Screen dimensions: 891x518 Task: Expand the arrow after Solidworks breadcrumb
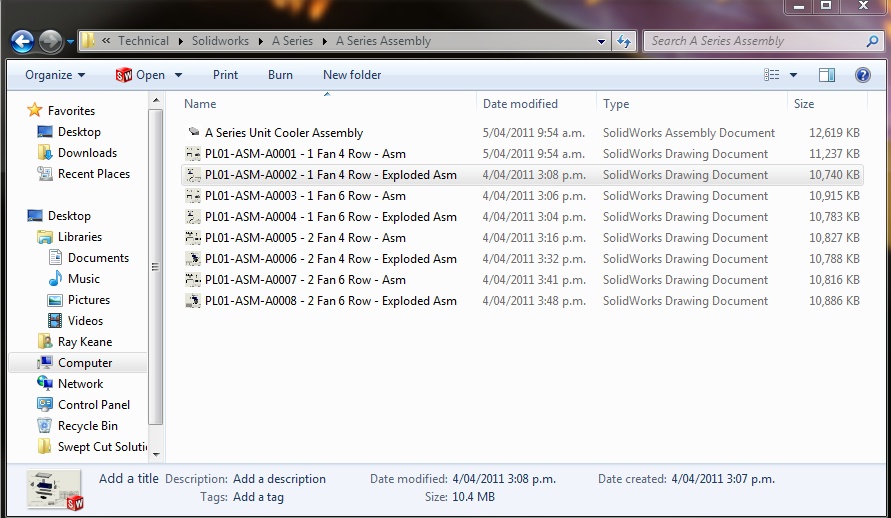coord(260,41)
